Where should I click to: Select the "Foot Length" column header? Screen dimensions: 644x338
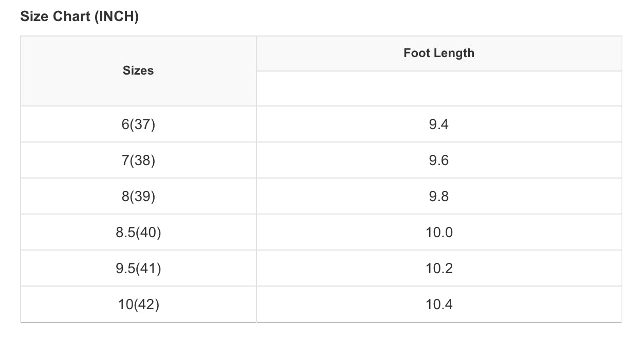[x=439, y=53]
